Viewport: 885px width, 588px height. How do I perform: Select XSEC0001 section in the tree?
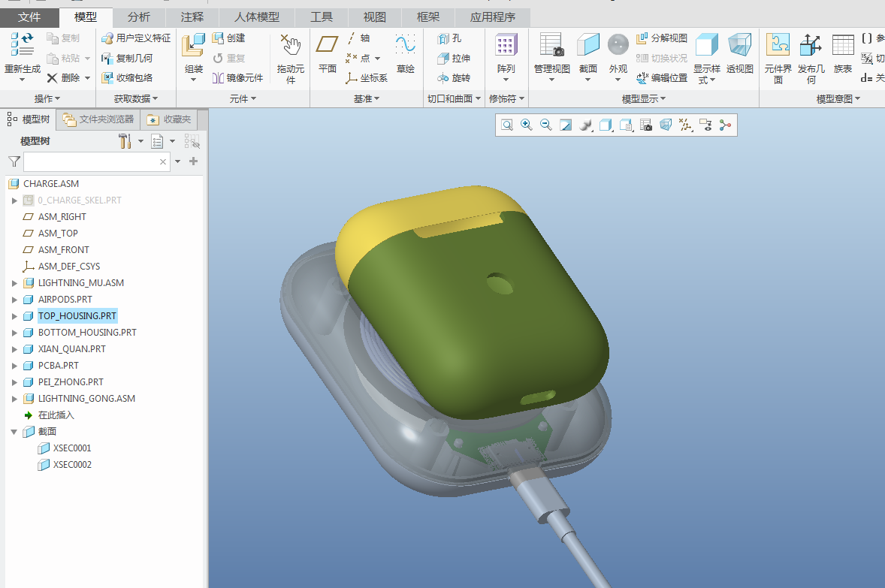(x=71, y=448)
